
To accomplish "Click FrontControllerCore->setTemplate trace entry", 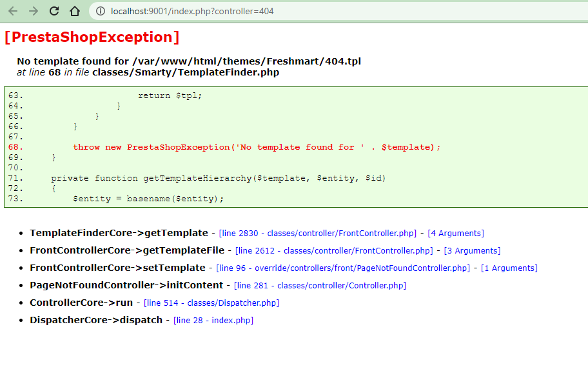I will click(118, 268).
